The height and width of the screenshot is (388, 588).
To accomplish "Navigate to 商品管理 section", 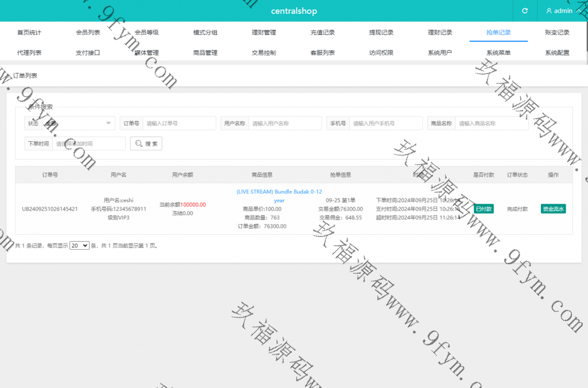I will pyautogui.click(x=205, y=53).
